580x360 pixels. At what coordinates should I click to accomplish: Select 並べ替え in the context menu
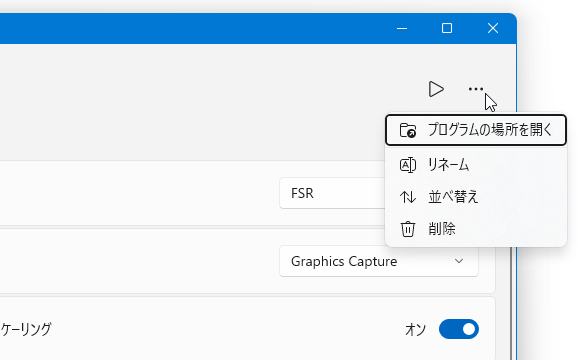[x=476, y=197]
